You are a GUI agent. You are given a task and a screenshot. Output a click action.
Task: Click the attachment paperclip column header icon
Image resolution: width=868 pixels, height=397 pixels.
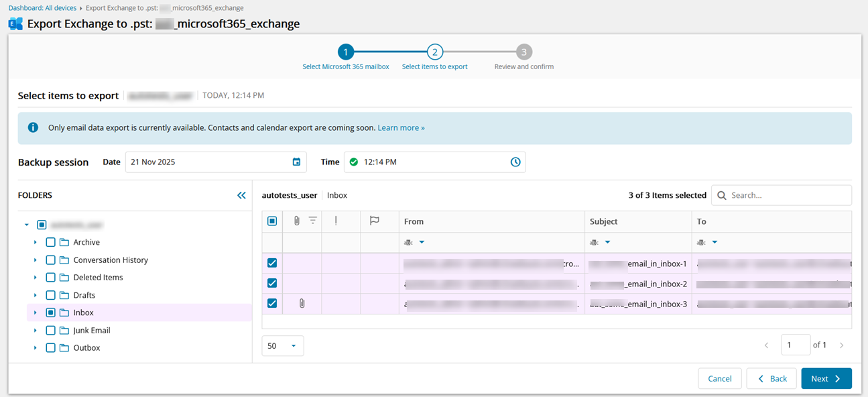click(296, 221)
